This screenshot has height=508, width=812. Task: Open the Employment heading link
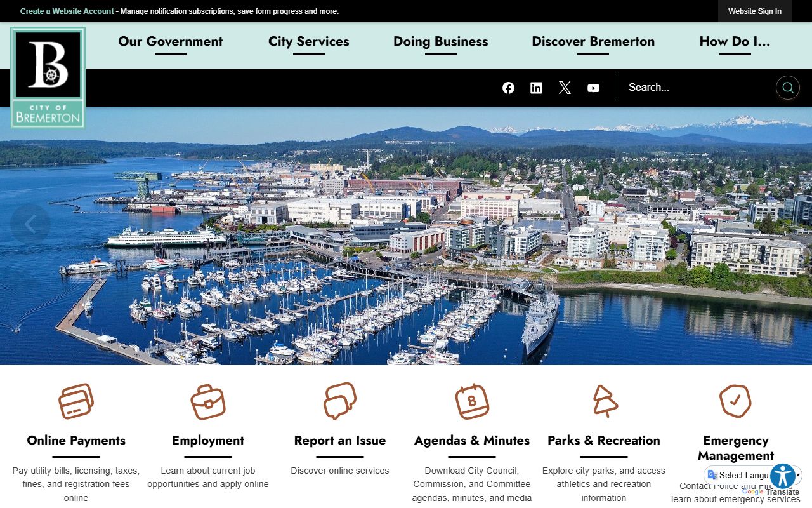click(208, 440)
